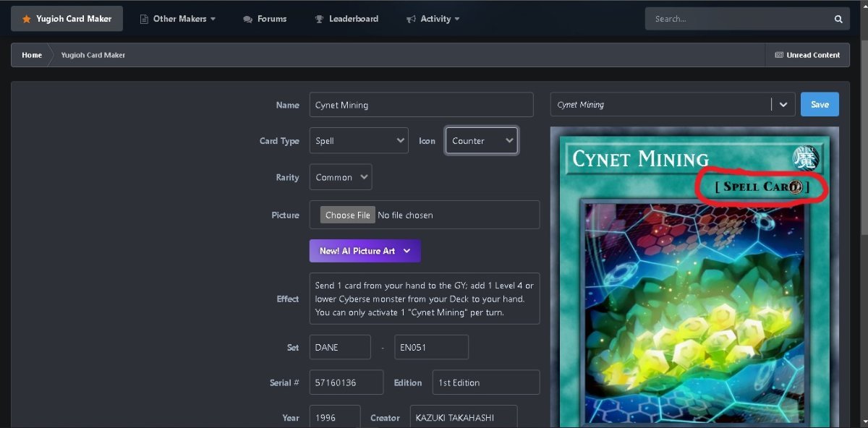Click the Serial # field

coord(346,382)
